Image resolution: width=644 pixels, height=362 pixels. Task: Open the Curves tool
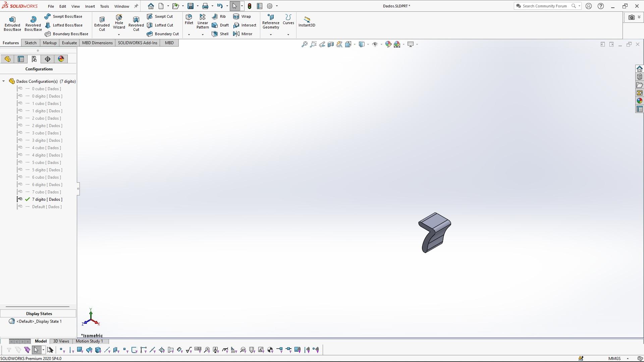click(x=288, y=19)
